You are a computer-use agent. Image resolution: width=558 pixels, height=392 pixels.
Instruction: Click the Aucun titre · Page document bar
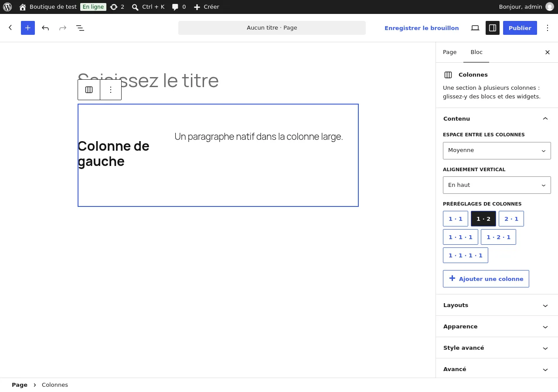272,28
